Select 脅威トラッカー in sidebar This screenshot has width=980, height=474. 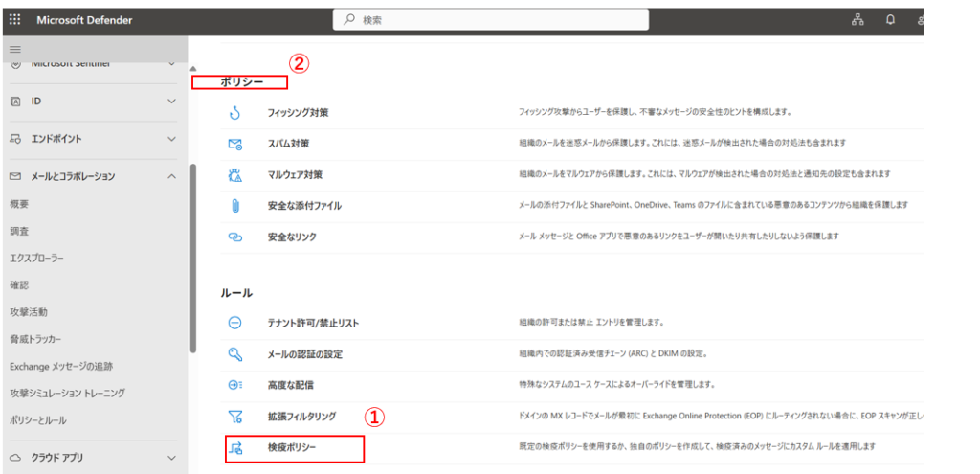35,339
